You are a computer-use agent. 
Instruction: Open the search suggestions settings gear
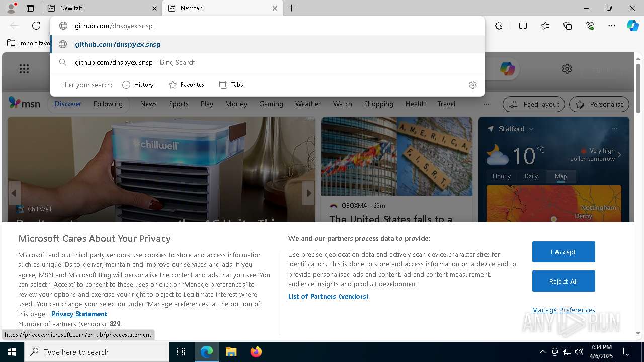pos(472,85)
